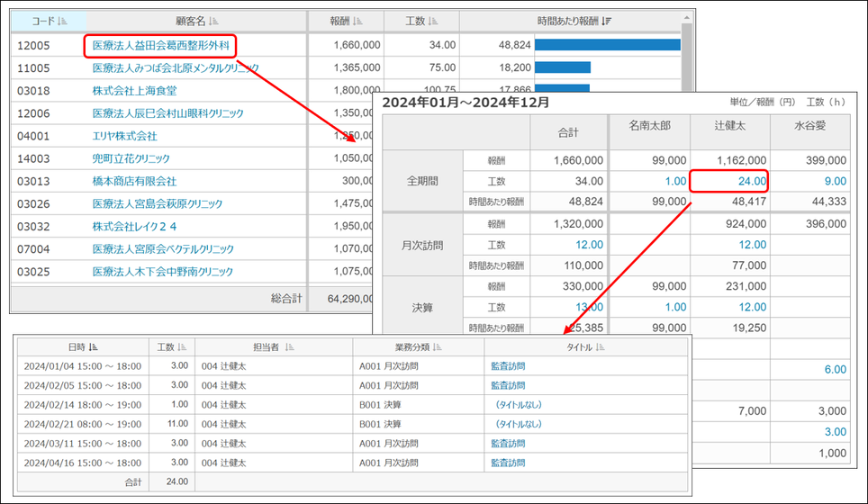Open untitled entry from 2024/02/14
This screenshot has height=504, width=868.
click(518, 405)
